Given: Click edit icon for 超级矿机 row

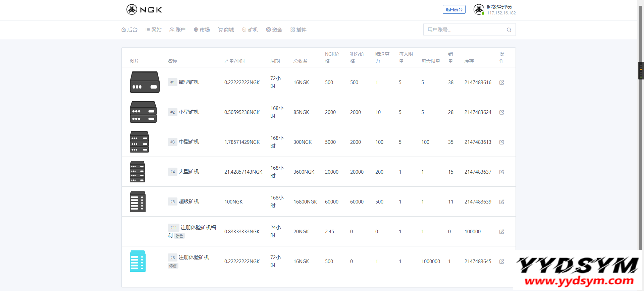Looking at the screenshot, I should 501,202.
